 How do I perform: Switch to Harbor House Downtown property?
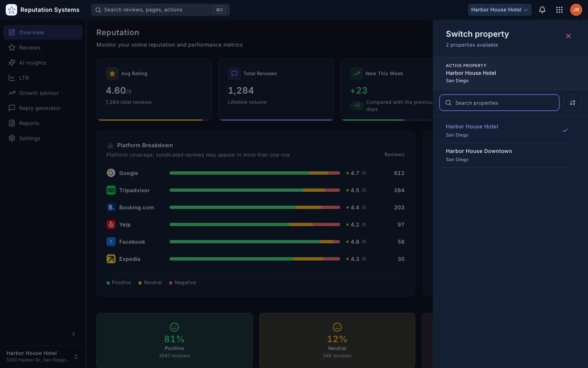tap(507, 155)
